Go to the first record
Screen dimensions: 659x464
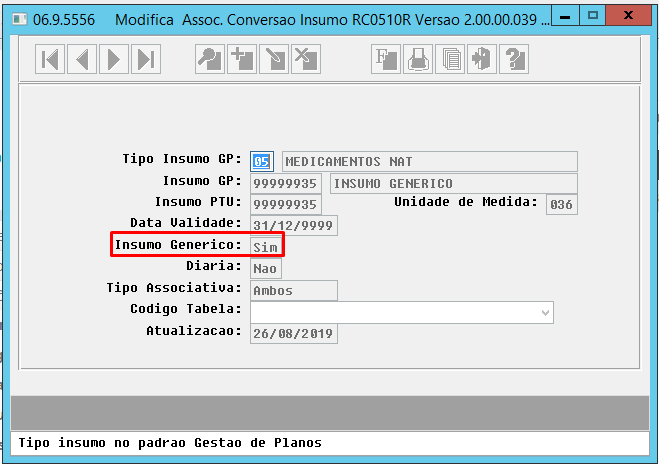50,59
